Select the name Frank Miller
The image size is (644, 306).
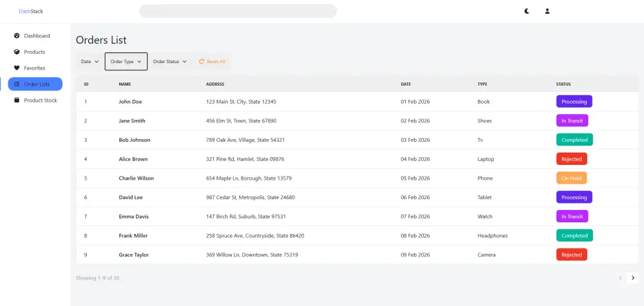133,236
